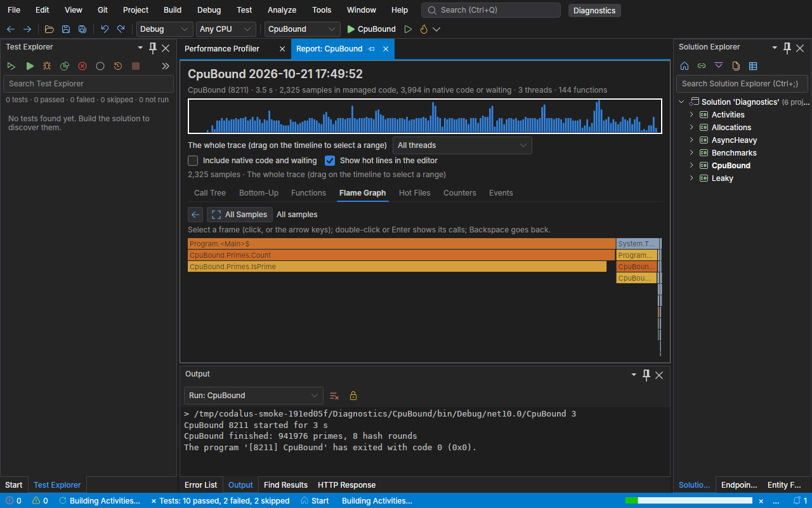This screenshot has height=508, width=812.
Task: Undo the last action via toolbar
Action: pyautogui.click(x=105, y=29)
